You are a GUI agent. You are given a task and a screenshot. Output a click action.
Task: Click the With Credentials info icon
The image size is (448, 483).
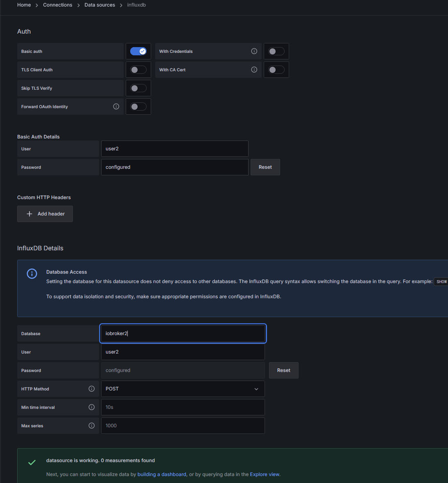coord(254,51)
